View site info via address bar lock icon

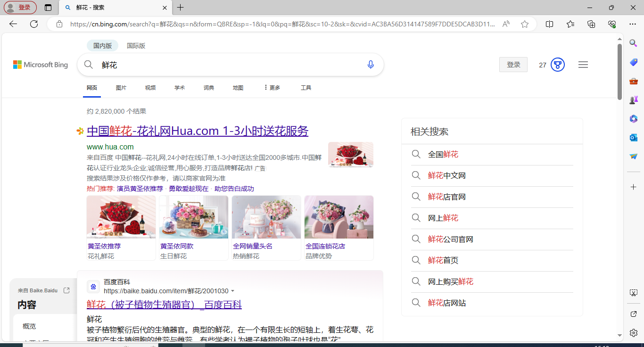pos(59,24)
